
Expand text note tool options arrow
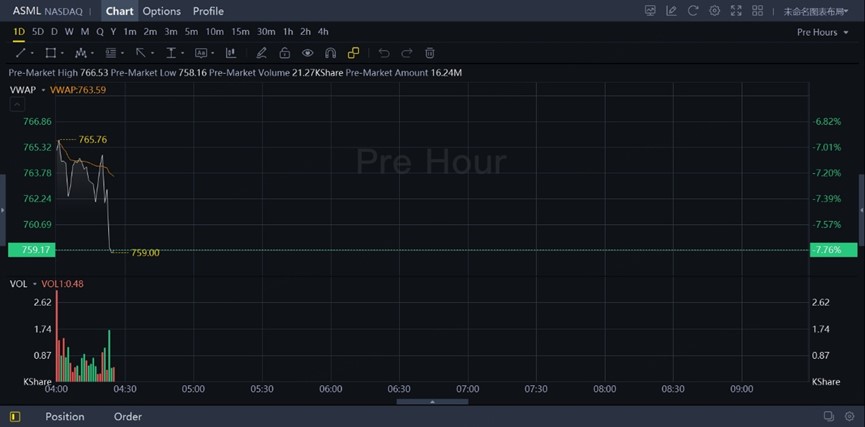click(212, 54)
